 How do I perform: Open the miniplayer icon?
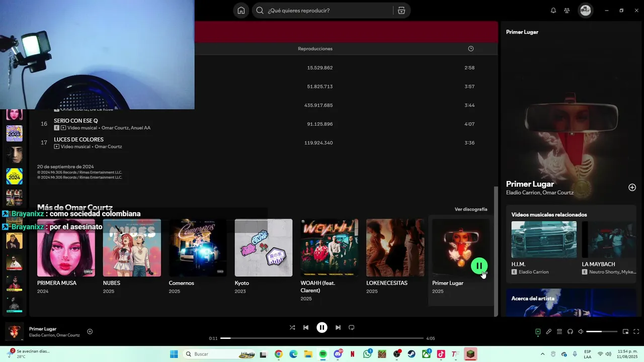625,331
